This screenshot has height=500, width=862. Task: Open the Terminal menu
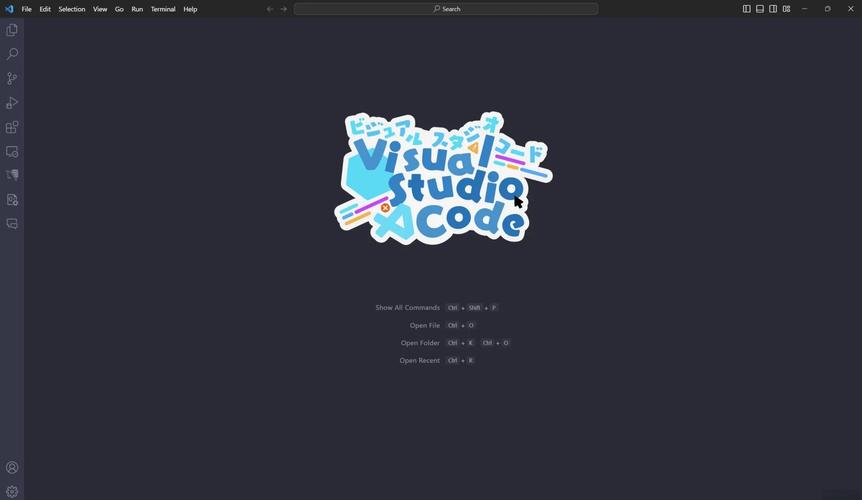click(x=163, y=9)
